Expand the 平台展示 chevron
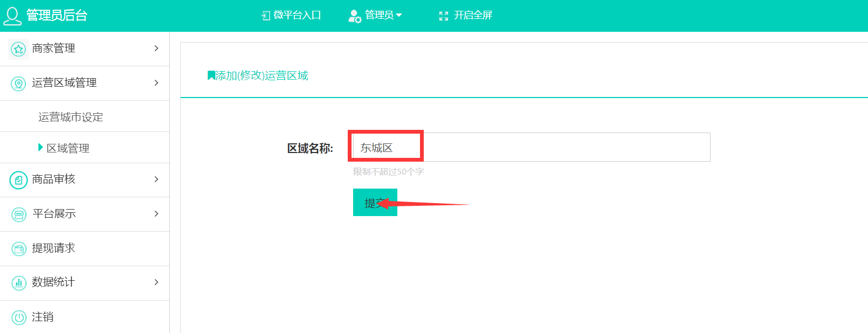 click(156, 214)
